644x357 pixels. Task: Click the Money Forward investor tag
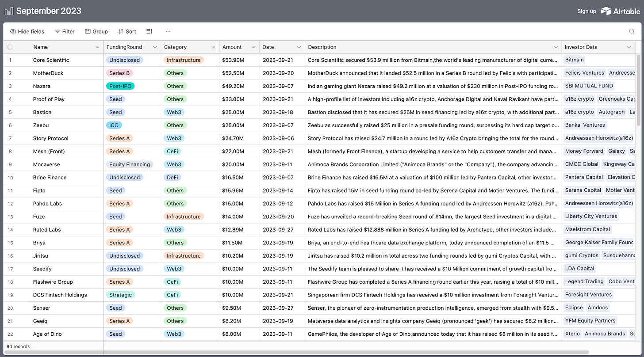[584, 151]
